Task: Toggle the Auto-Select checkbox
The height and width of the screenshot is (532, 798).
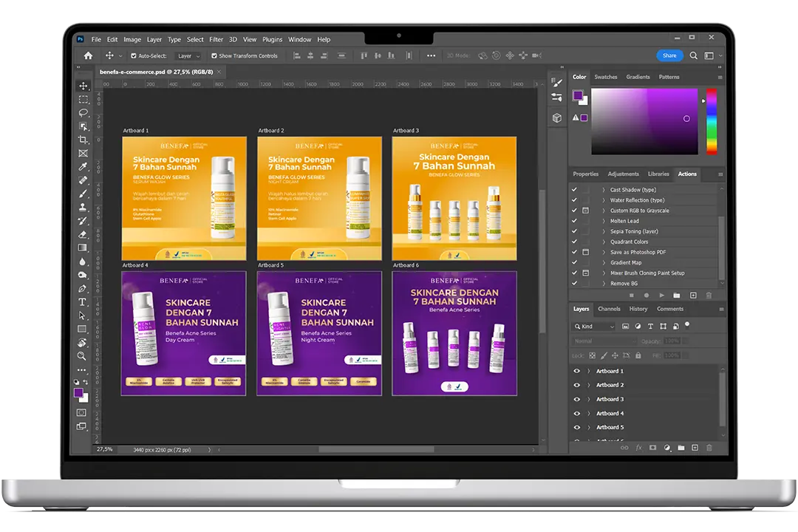Action: coord(133,56)
